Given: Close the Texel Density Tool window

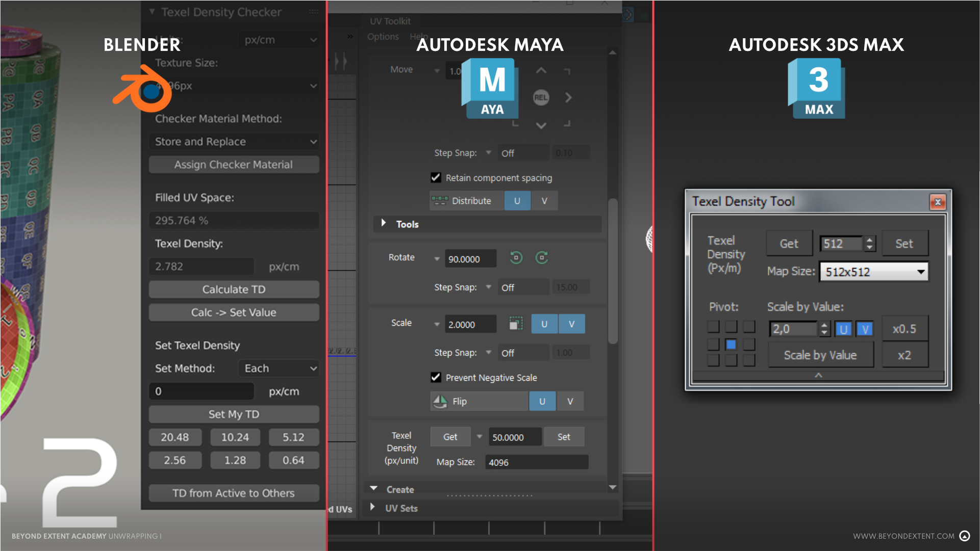Looking at the screenshot, I should tap(938, 202).
